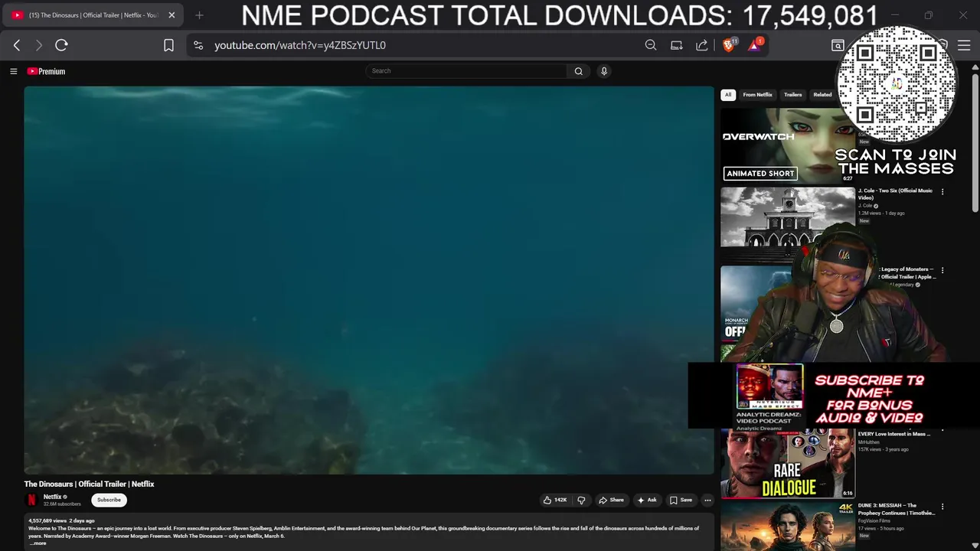Switch to The Dinosaurs Official Trailer tab
Viewport: 980px width, 551px height.
pos(92,15)
